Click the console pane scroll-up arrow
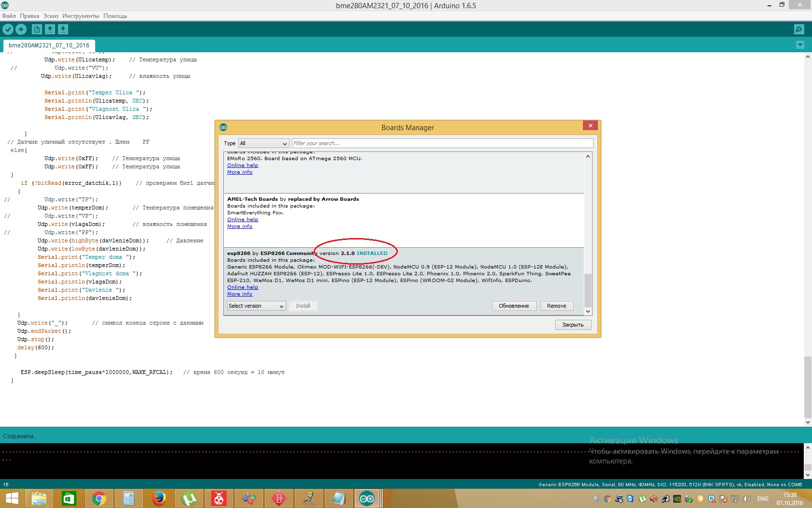 pyautogui.click(x=808, y=448)
